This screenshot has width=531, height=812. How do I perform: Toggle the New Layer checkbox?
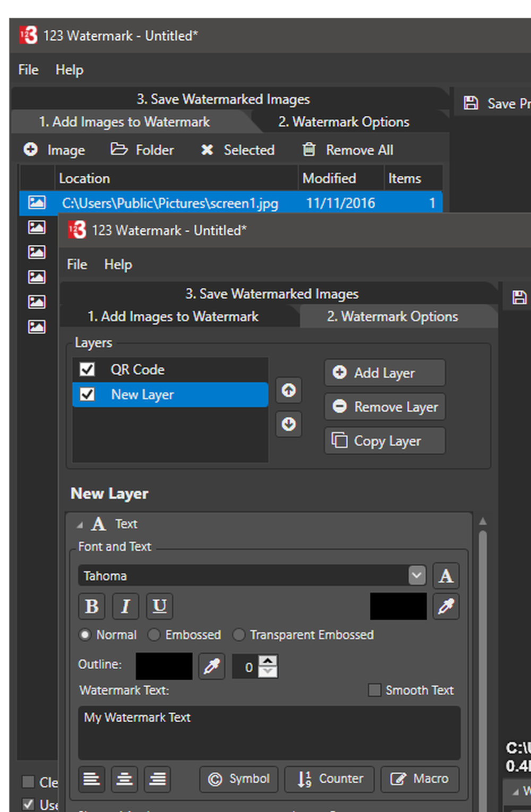[87, 394]
